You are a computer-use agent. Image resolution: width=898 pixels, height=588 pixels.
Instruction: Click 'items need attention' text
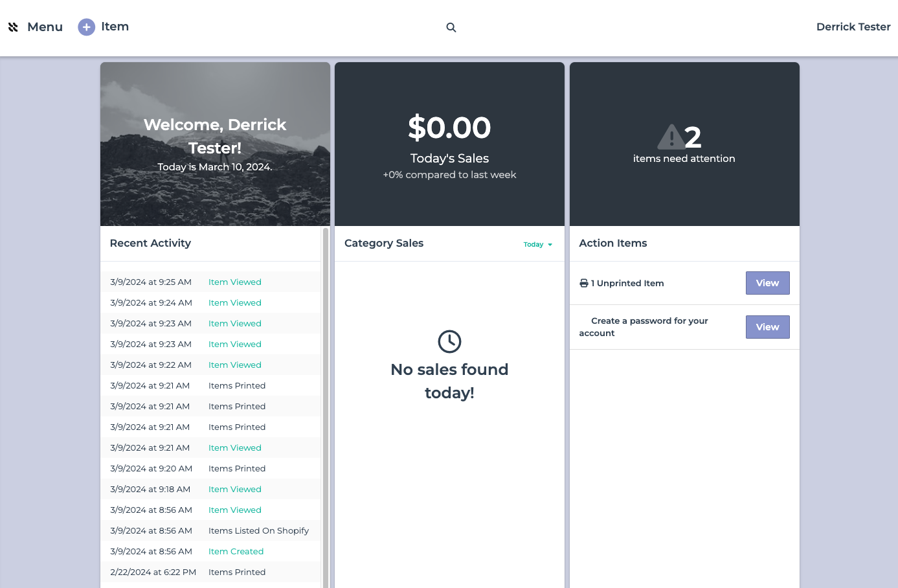click(x=684, y=159)
